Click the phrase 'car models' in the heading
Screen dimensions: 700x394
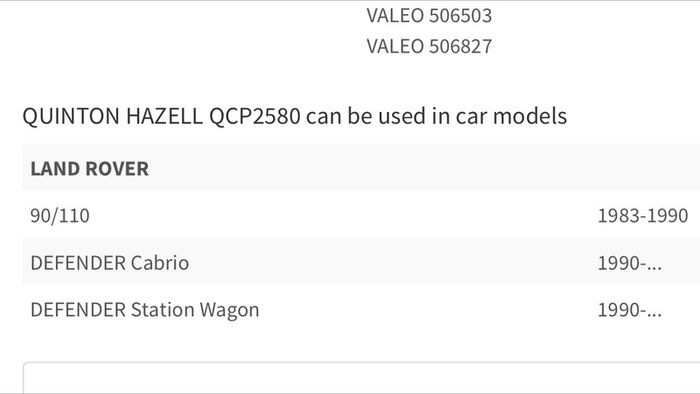[511, 116]
